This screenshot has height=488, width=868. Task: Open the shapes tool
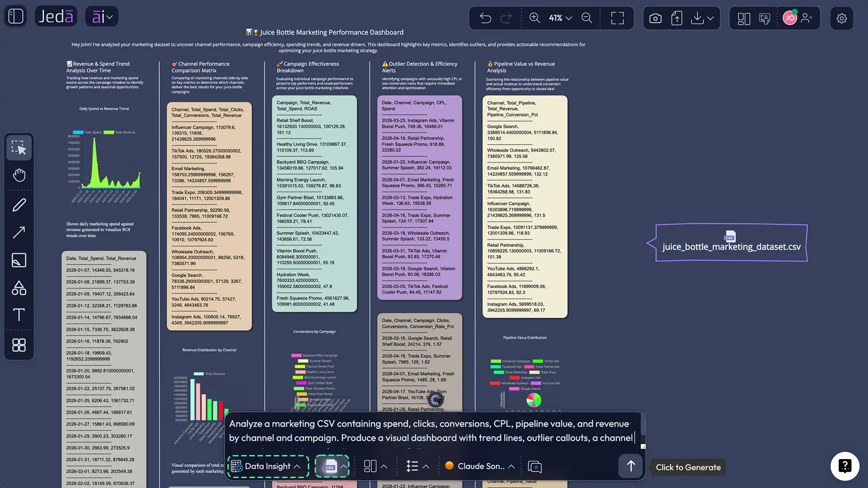point(19,288)
